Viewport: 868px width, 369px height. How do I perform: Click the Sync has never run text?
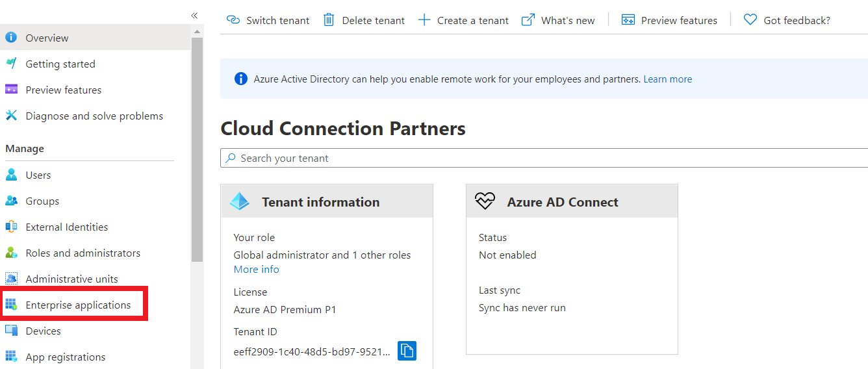pos(522,308)
